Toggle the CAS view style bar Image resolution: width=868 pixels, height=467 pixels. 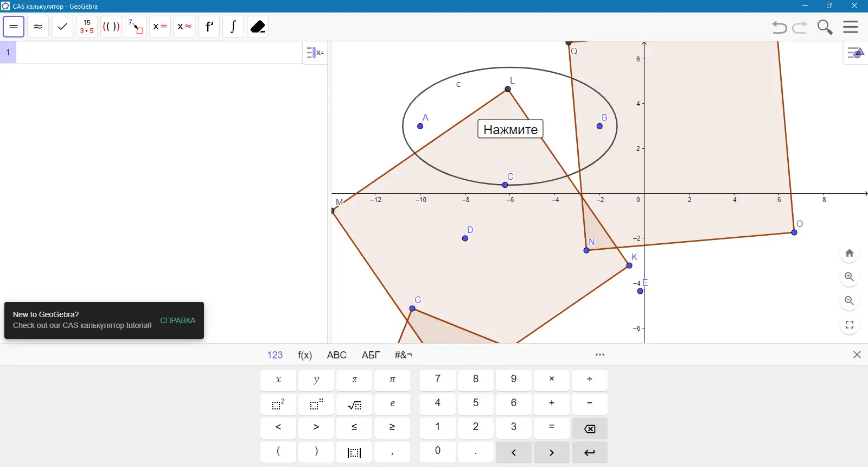click(x=315, y=53)
